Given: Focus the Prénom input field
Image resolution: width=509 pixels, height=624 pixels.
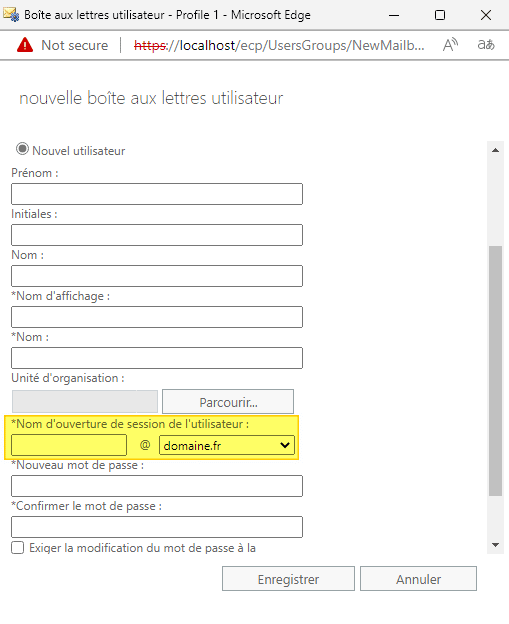Looking at the screenshot, I should 157,194.
